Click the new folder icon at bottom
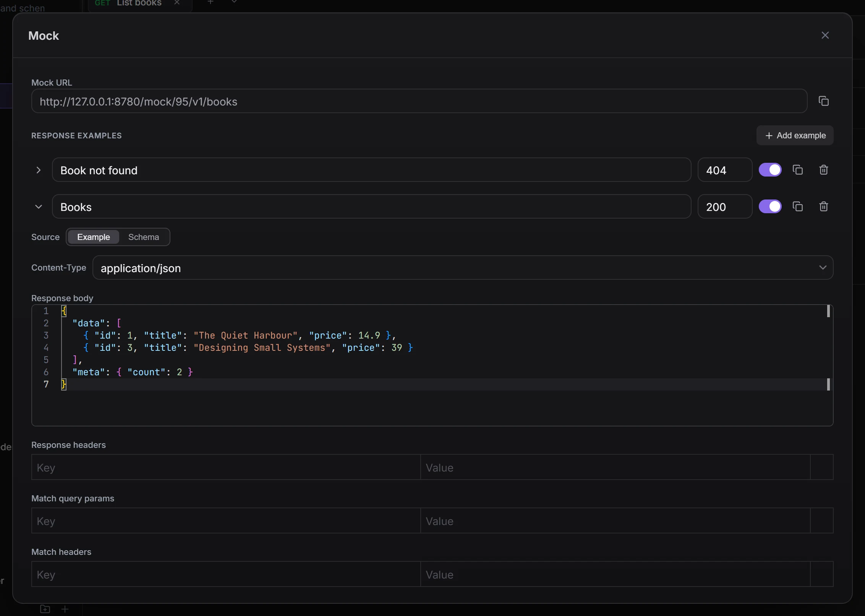Screen dimensions: 865x616 point(45,609)
